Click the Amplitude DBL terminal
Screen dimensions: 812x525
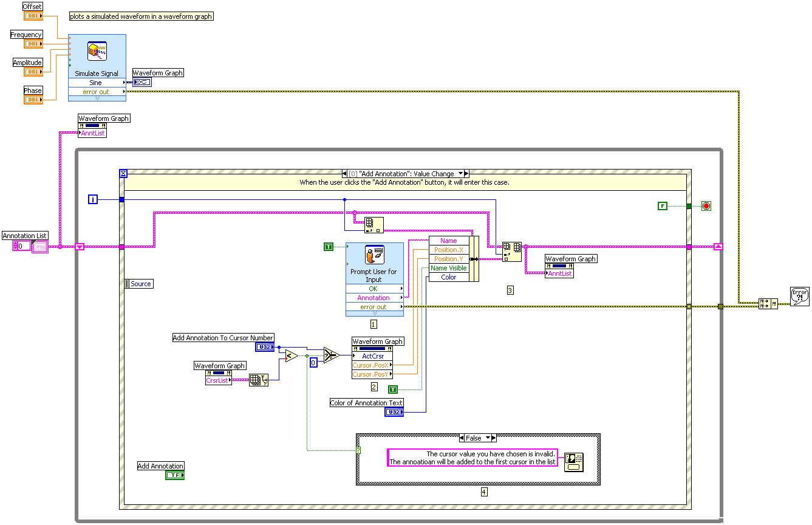click(x=33, y=72)
